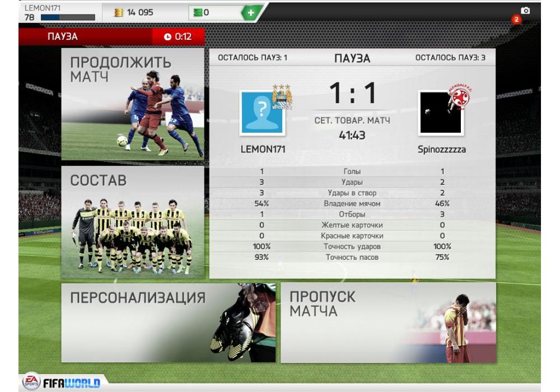The image size is (560, 392).
Task: Click the EA Sports FIFA World logo
Action: tap(62, 382)
